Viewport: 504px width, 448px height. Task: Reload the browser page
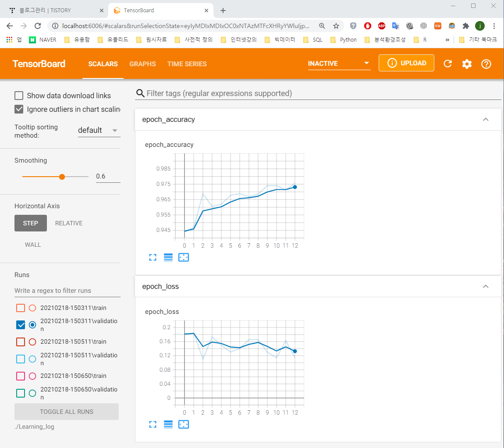coord(38,26)
